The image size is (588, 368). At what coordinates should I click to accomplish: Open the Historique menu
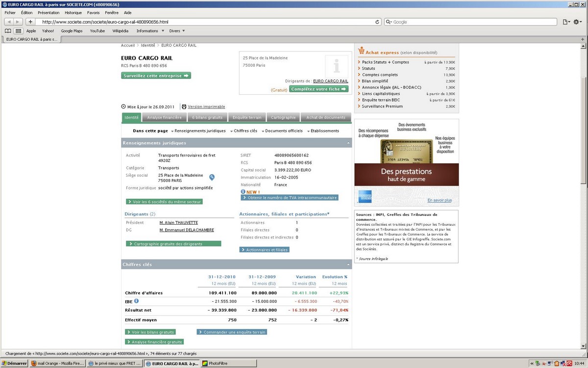point(73,13)
